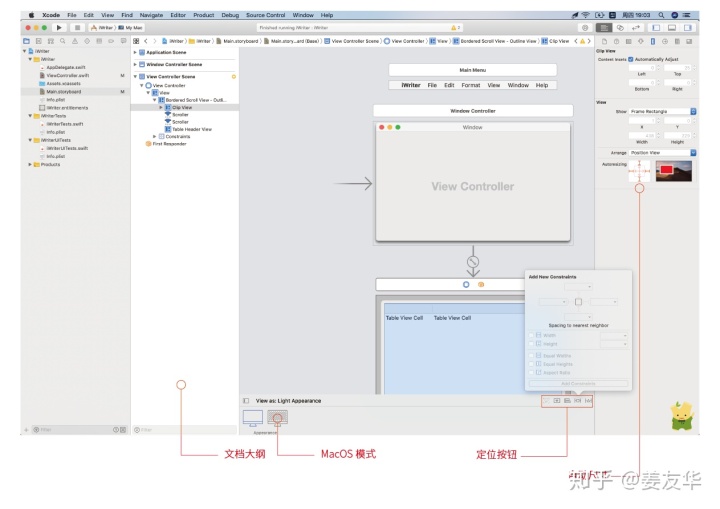The image size is (720, 509).
Task: Open Resolve Auto Layout Issues button
Action: point(588,401)
